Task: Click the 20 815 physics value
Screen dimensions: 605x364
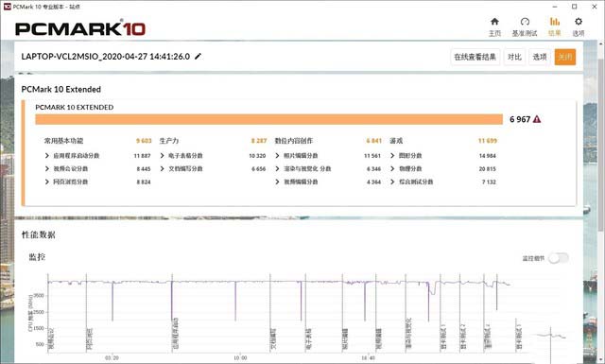Action: pos(488,169)
